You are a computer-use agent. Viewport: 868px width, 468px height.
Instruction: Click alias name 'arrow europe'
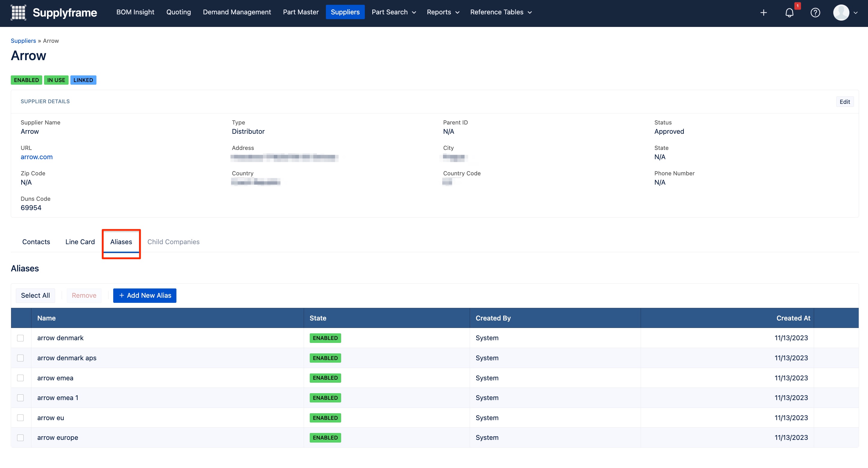pyautogui.click(x=58, y=438)
